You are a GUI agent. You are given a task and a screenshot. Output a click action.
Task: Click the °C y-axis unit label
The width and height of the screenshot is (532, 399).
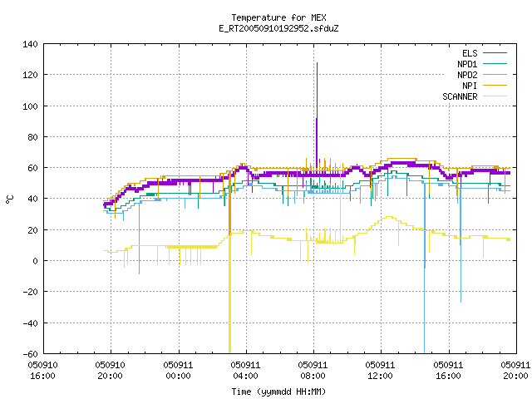(9, 199)
